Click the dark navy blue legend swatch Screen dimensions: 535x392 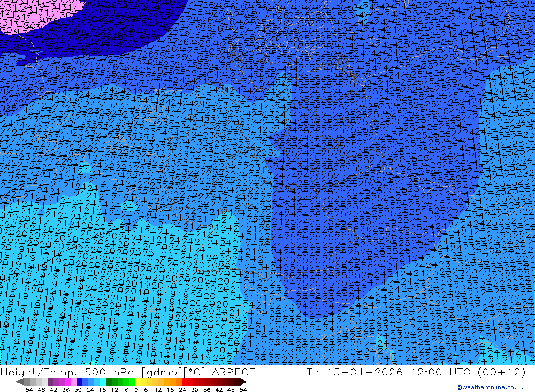(x=79, y=382)
